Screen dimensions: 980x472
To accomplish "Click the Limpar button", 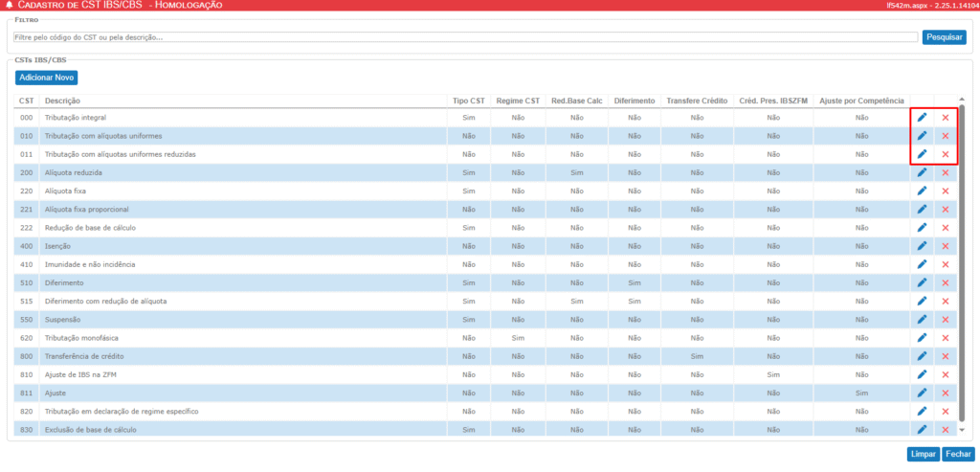I will 923,454.
